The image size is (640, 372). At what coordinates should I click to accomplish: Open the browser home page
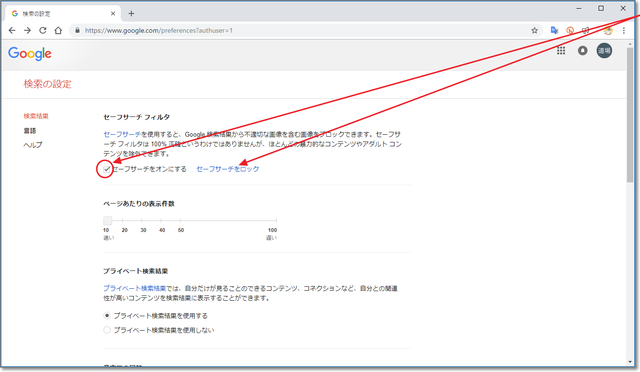click(58, 31)
